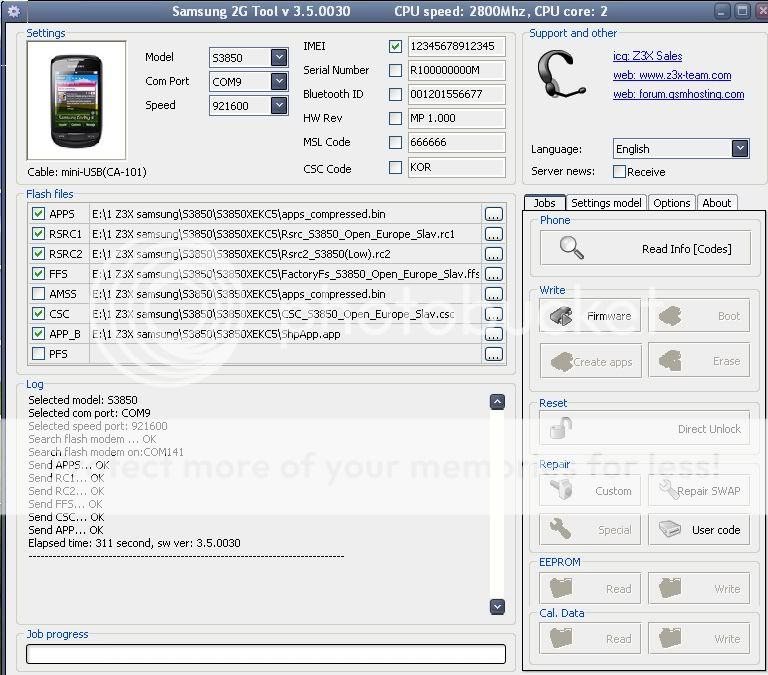Viewport: 768px width, 675px height.
Task: Open the icq: Z3X Sales link
Action: (648, 56)
